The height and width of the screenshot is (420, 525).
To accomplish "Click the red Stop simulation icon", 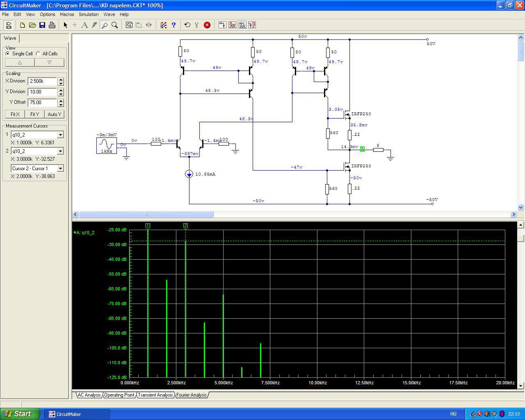I will (x=207, y=25).
